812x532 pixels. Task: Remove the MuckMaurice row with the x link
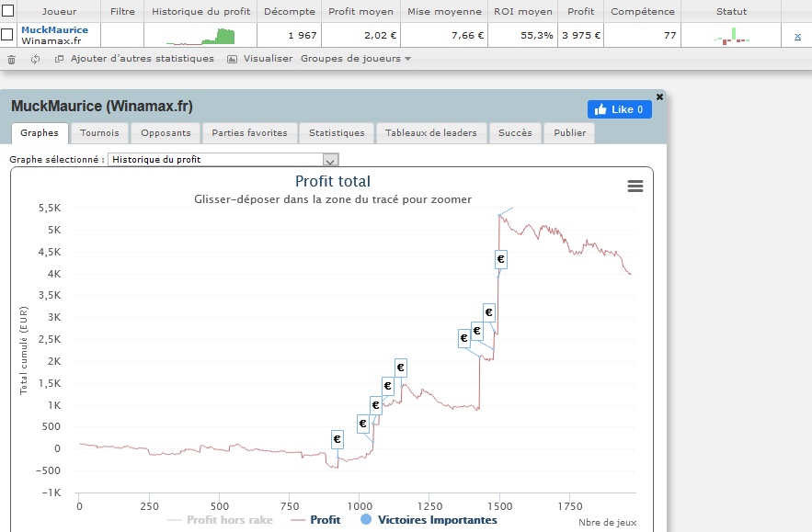797,36
